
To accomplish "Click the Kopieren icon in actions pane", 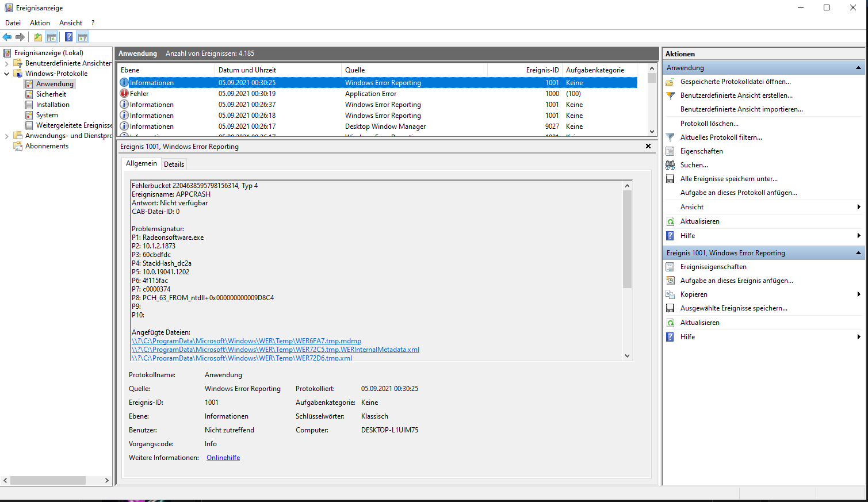I will coord(670,294).
